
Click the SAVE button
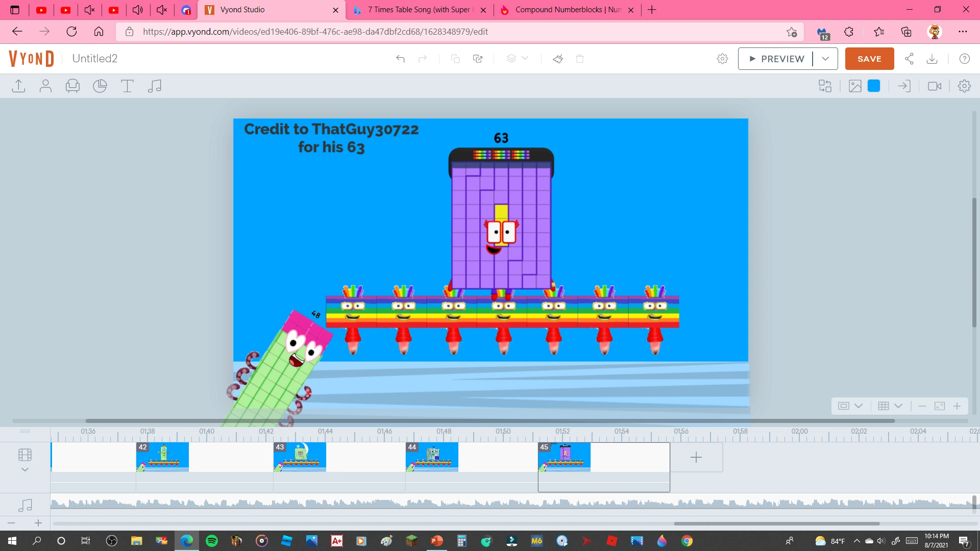(869, 59)
